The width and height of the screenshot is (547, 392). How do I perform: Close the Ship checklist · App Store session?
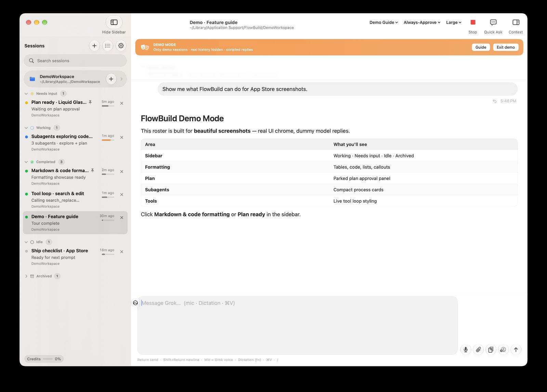click(122, 252)
